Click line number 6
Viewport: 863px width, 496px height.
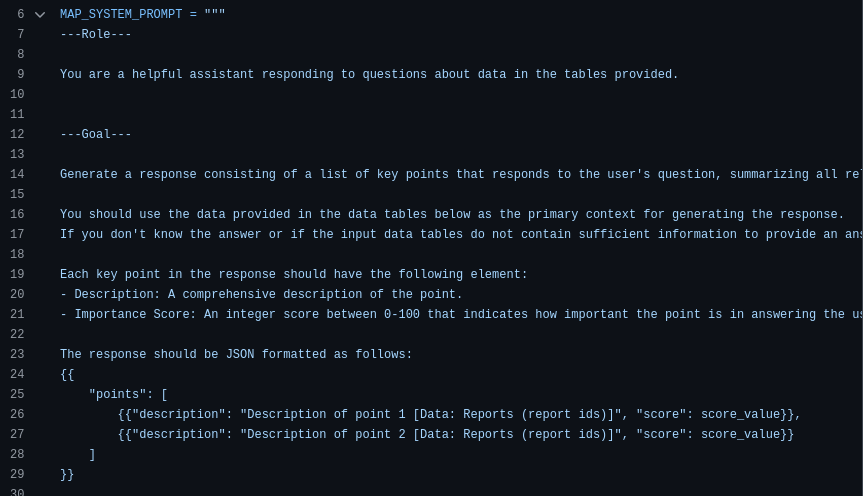[x=20, y=15]
